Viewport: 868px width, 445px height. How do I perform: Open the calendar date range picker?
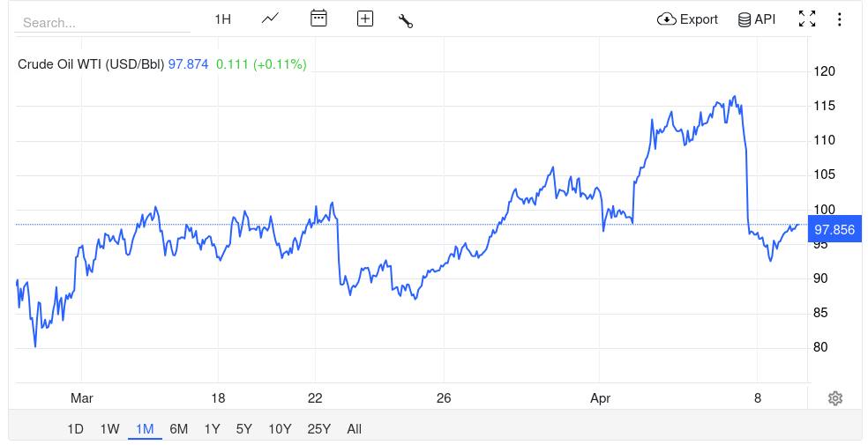point(318,19)
